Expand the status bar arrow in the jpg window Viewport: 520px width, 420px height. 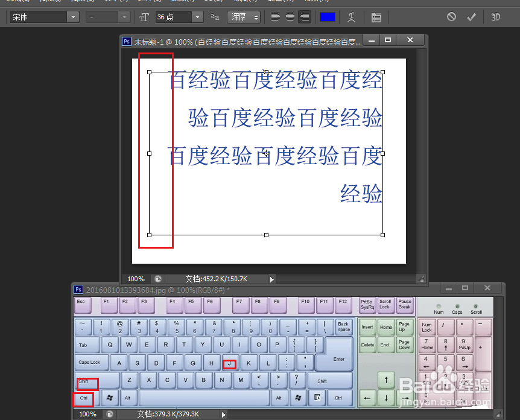(x=224, y=415)
